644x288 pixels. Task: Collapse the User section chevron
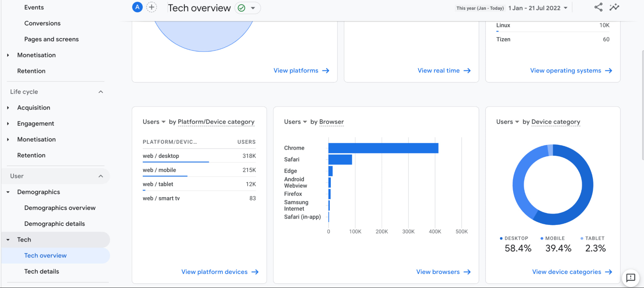tap(101, 176)
